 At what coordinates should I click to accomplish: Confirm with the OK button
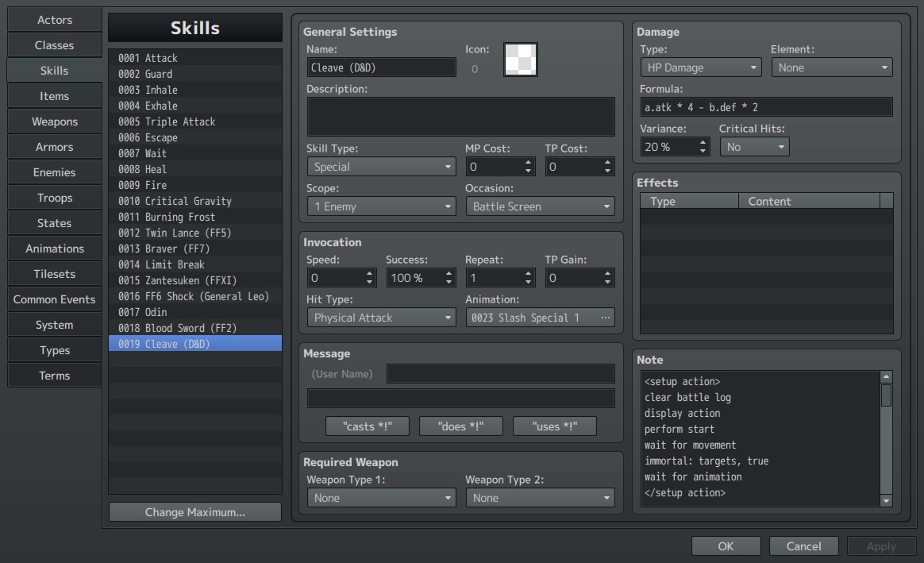click(726, 546)
